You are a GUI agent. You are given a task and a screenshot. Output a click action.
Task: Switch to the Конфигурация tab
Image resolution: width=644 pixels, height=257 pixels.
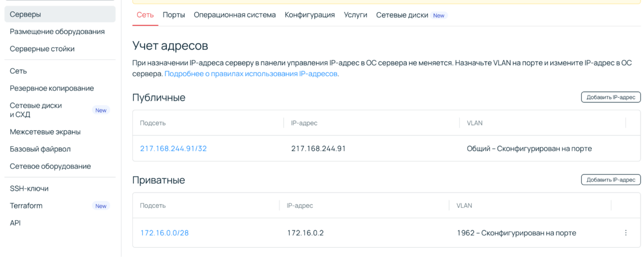[x=310, y=14]
